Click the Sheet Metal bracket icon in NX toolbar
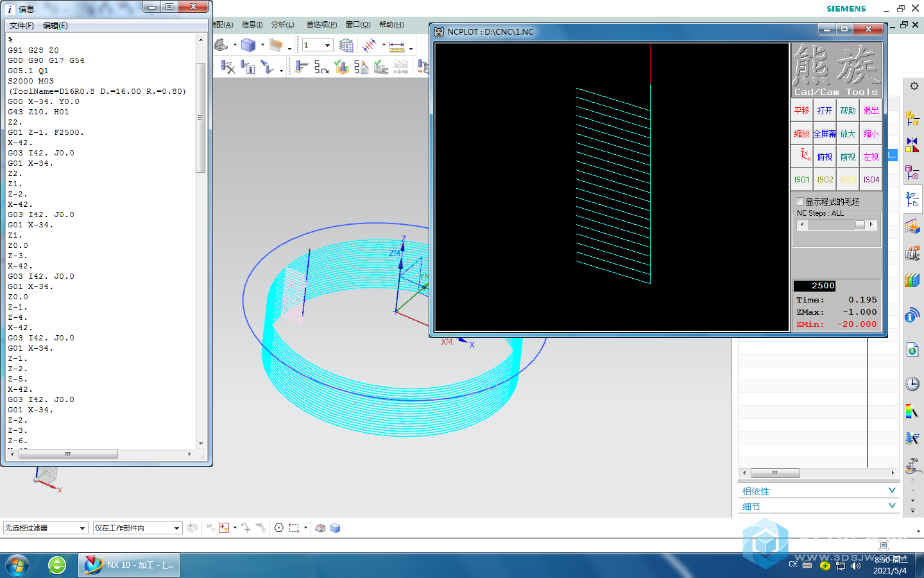The width and height of the screenshot is (924, 578). click(x=221, y=45)
